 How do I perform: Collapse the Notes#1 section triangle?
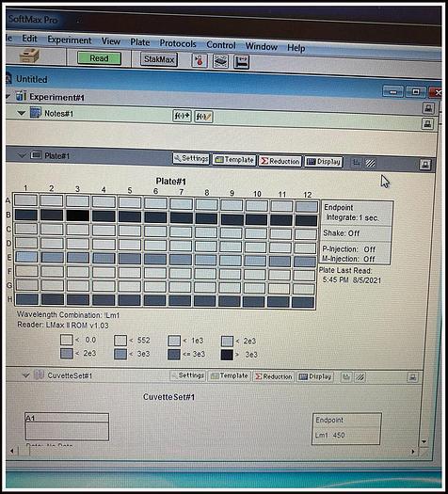point(22,113)
